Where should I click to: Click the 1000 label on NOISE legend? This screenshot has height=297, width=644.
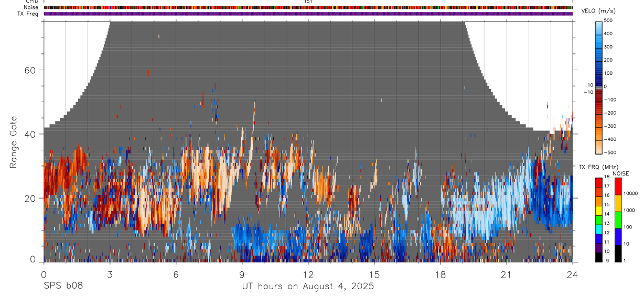(x=630, y=210)
